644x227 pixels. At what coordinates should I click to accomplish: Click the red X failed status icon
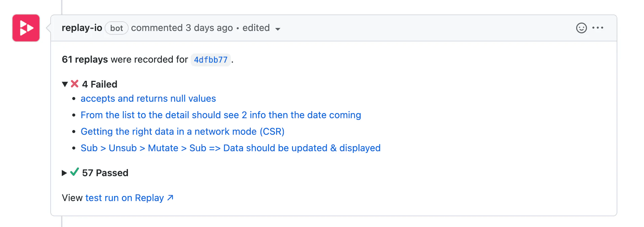(x=75, y=84)
